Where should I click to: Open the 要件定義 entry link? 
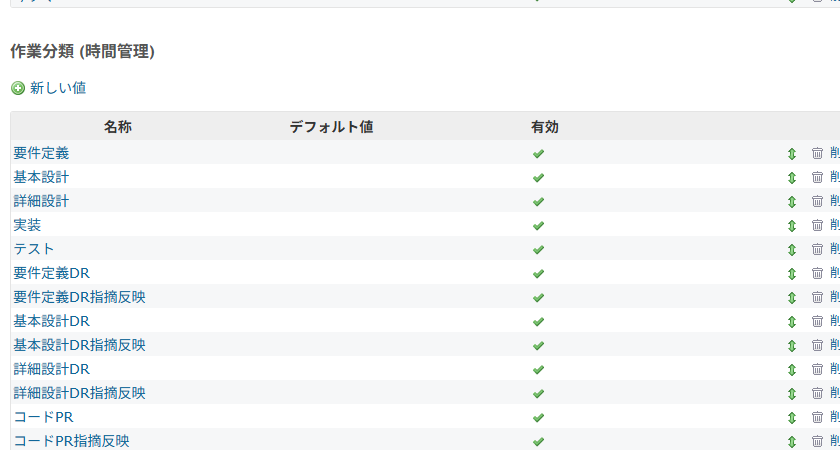41,153
